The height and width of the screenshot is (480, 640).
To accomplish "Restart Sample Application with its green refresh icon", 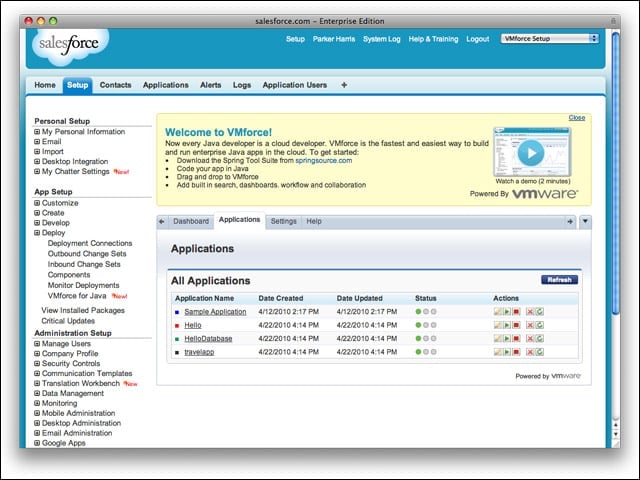I will pos(540,312).
